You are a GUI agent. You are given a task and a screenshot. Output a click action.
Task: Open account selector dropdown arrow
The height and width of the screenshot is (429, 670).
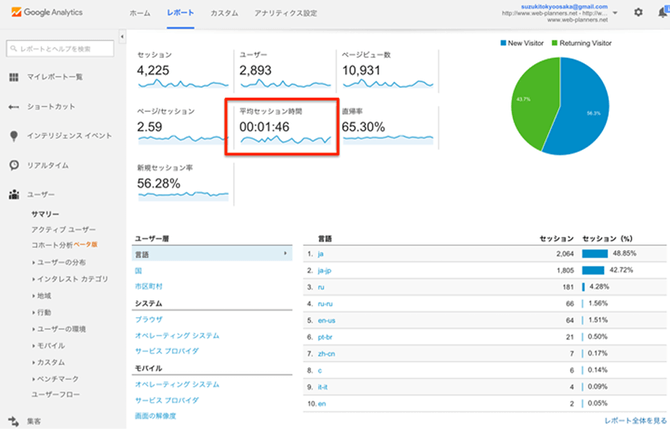[x=612, y=13]
